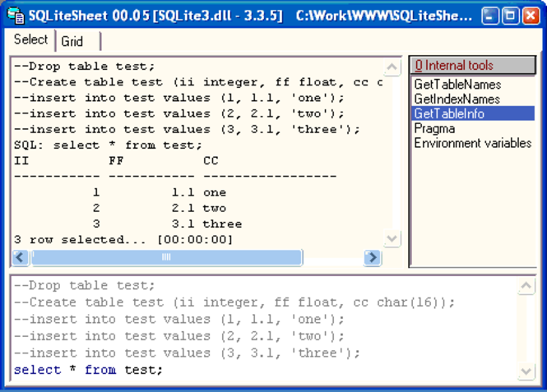Click the horizontal scrollbar right arrow

(373, 257)
